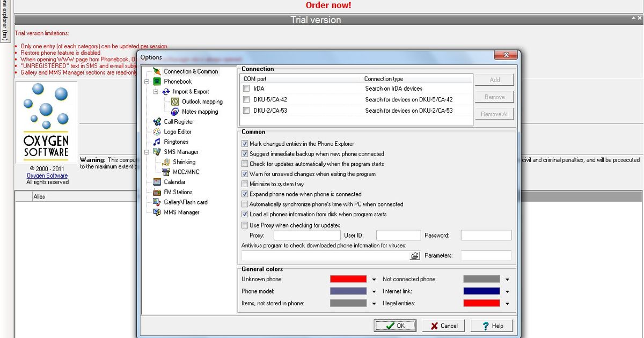
Task: Enable Minimize to system tray
Action: [245, 184]
